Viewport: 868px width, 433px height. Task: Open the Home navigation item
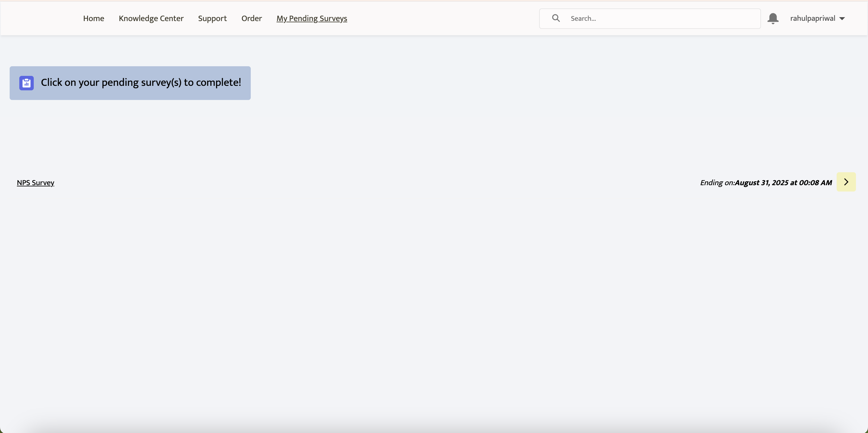[x=93, y=19]
